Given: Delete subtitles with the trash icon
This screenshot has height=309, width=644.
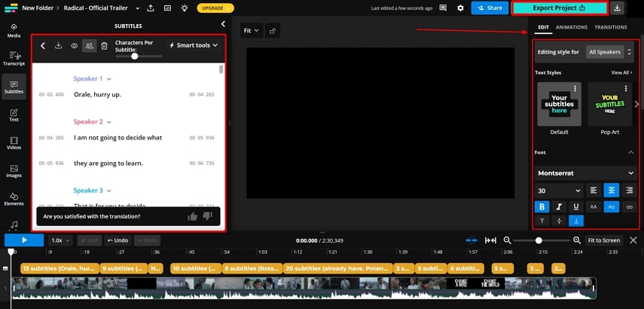Looking at the screenshot, I should 105,46.
